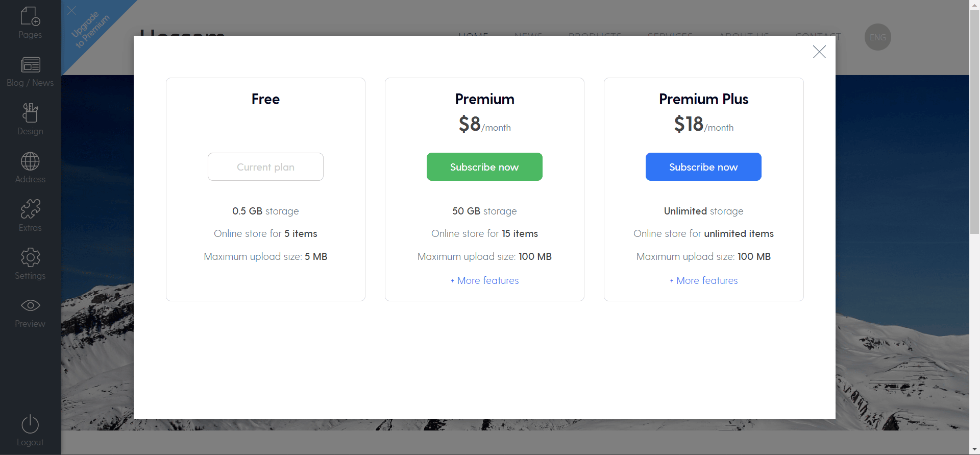Viewport: 980px width, 455px height.
Task: Expand More features under Premium Plus
Action: [x=703, y=280]
